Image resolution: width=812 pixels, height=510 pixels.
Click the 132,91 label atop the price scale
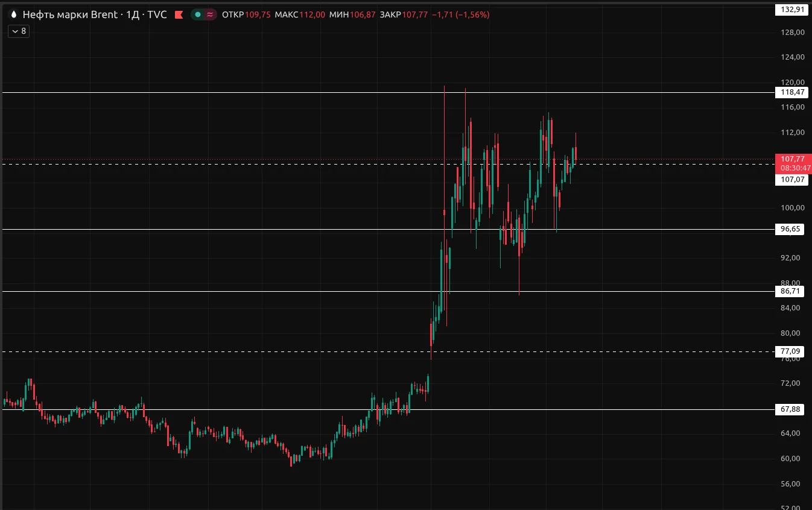pos(793,9)
